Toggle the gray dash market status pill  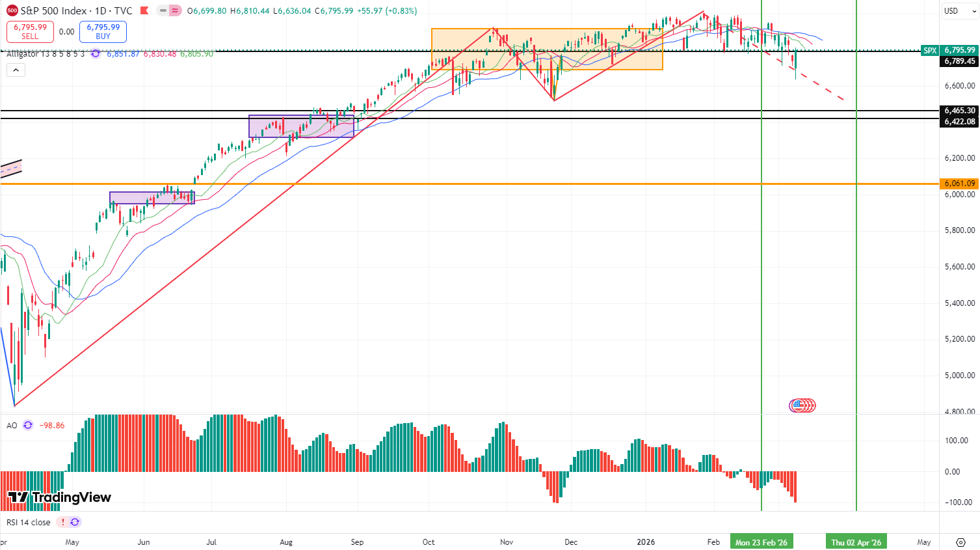163,11
